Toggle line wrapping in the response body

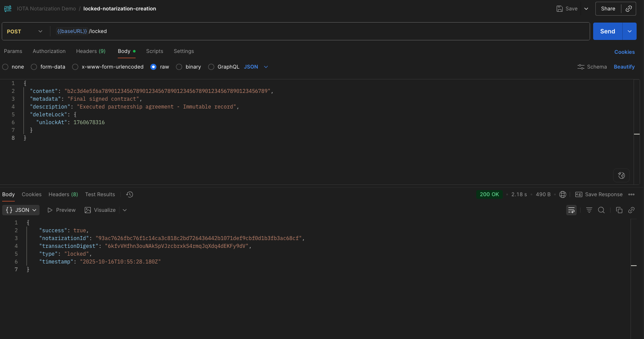[571, 210]
